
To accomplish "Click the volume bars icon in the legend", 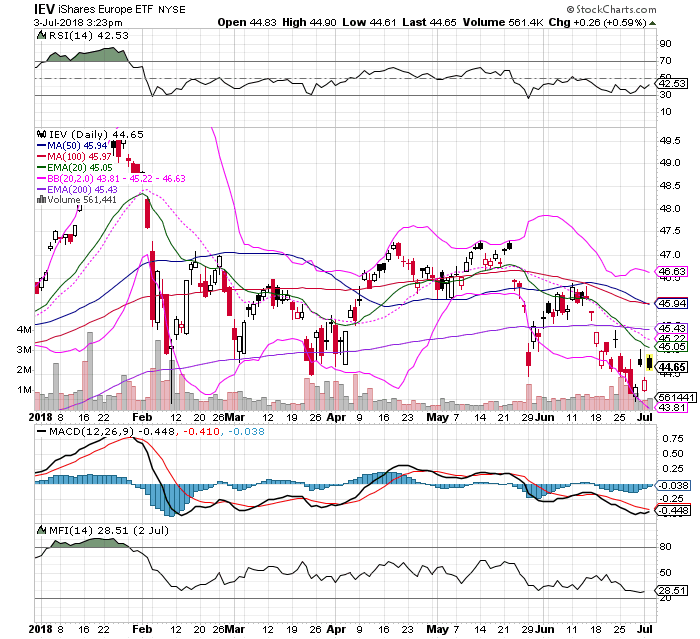I will point(42,199).
